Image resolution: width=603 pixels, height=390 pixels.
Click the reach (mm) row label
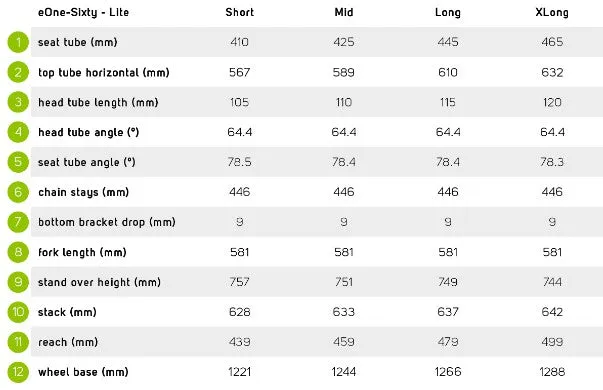68,342
